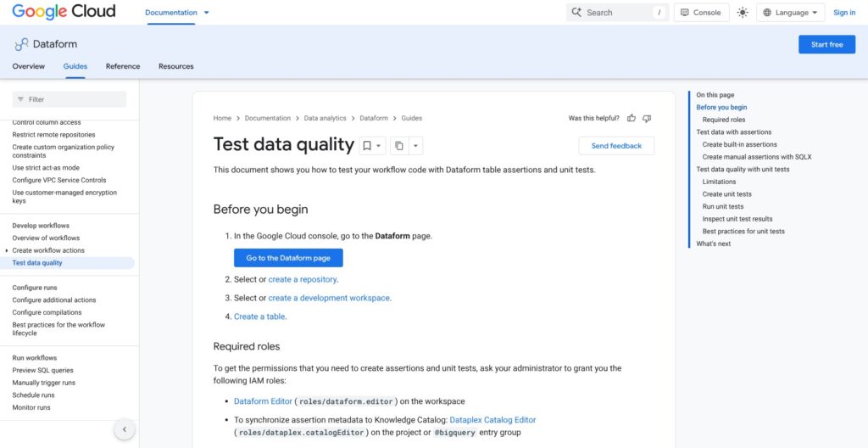Image resolution: width=868 pixels, height=448 pixels.
Task: Jump to Test data quality with unit tests
Action: click(x=743, y=169)
